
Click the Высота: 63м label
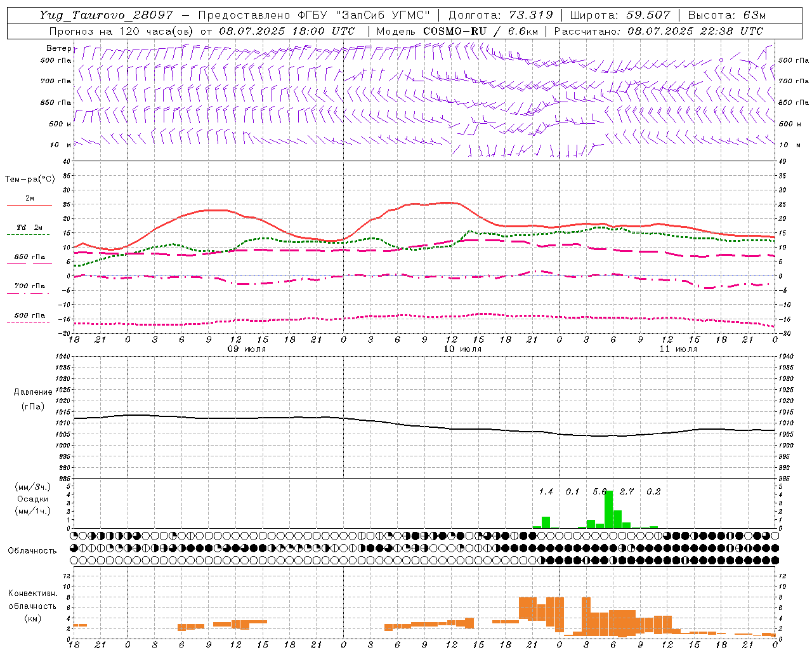[x=726, y=15]
